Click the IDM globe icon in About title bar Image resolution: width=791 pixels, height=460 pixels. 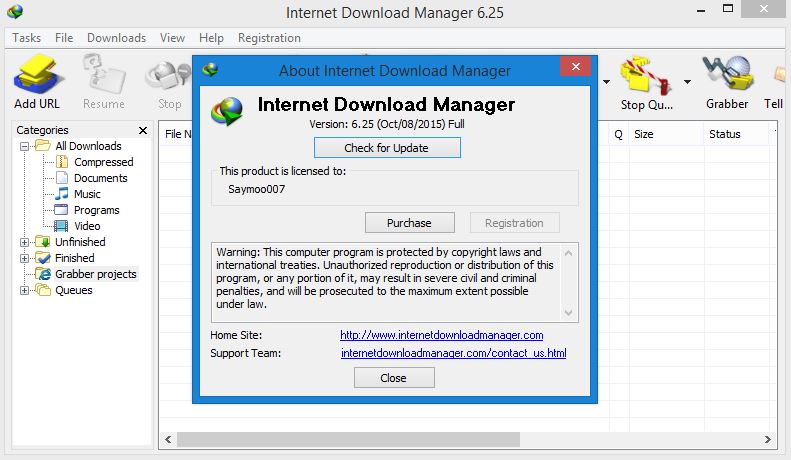click(x=210, y=70)
